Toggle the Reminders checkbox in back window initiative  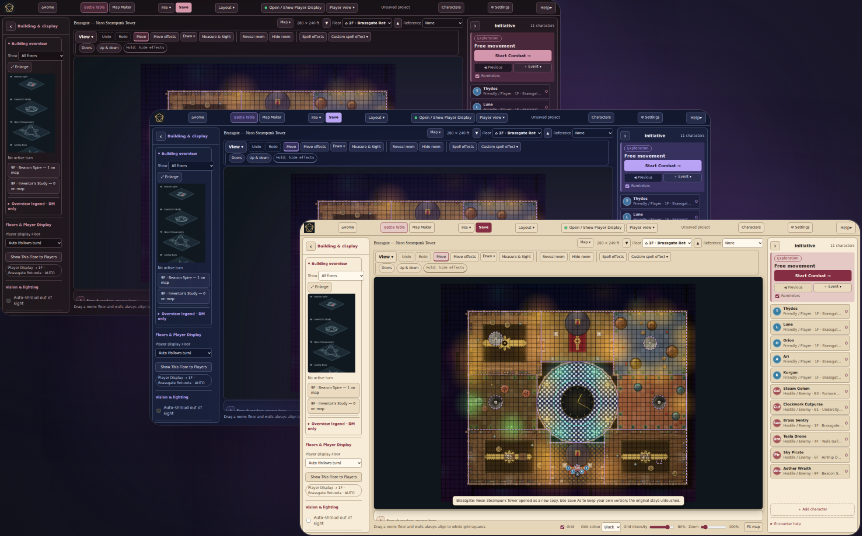click(x=477, y=76)
